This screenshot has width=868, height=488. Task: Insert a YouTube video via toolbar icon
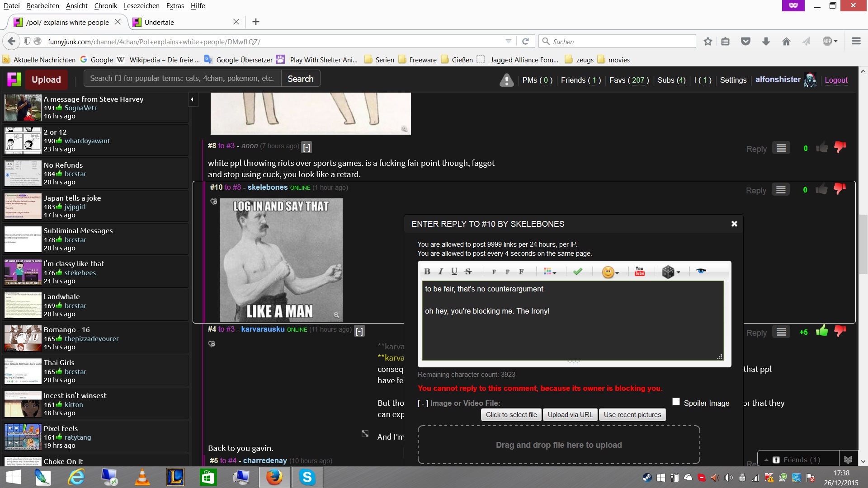coord(639,271)
